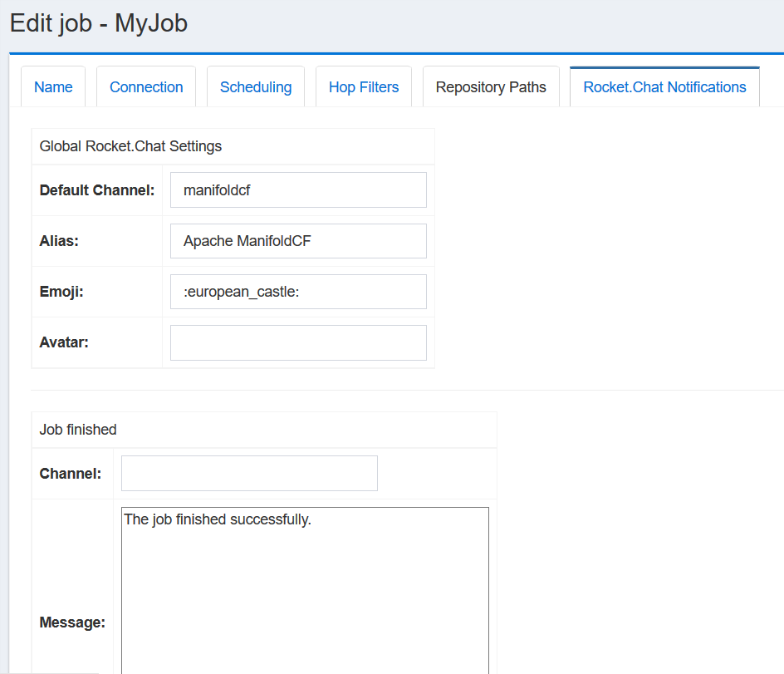Focus the empty Avatar input field

298,342
